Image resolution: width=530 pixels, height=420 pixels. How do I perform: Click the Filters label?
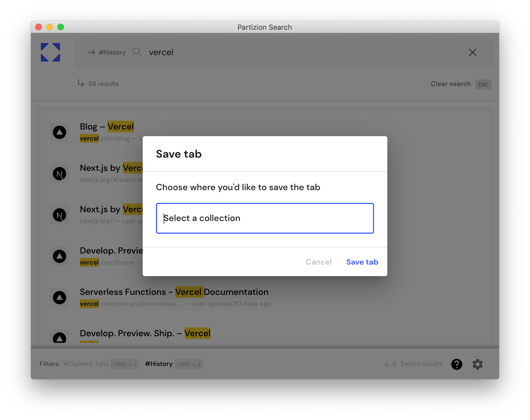(49, 364)
